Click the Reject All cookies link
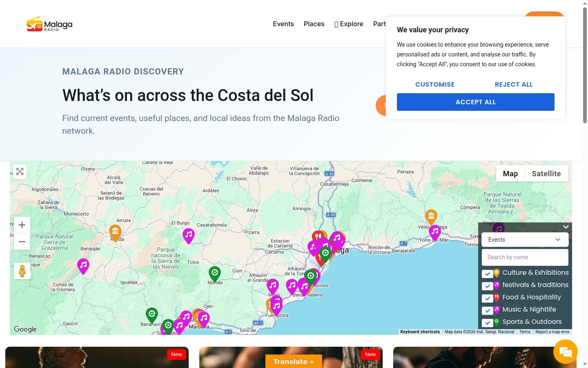 pyautogui.click(x=514, y=84)
